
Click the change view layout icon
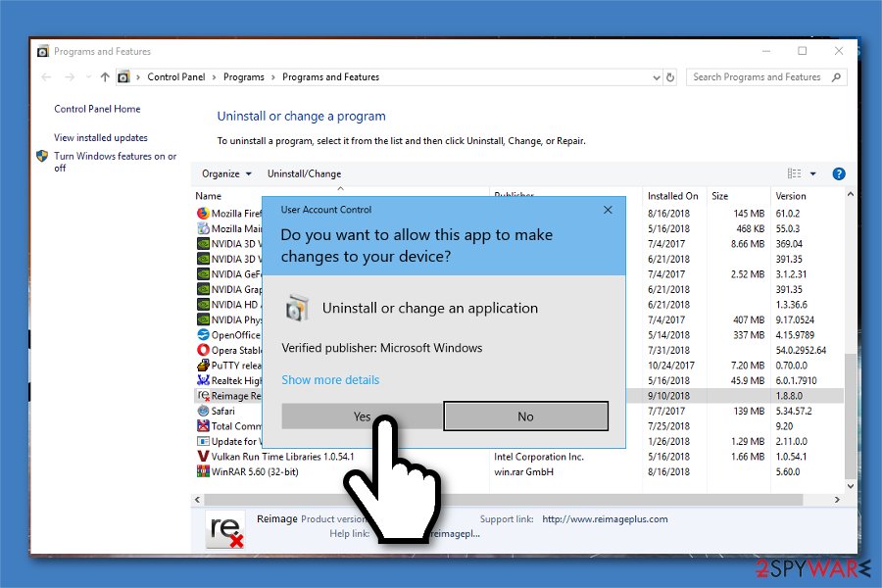(794, 173)
